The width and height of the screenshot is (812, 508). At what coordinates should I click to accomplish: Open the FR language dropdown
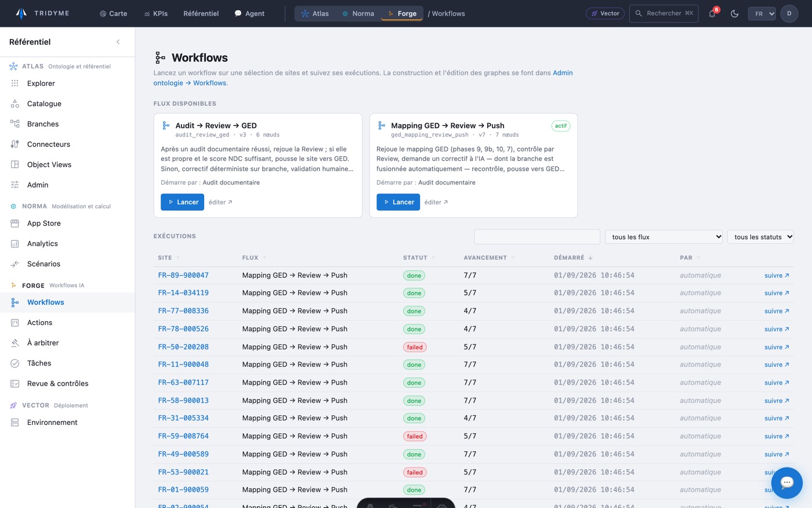coord(762,13)
